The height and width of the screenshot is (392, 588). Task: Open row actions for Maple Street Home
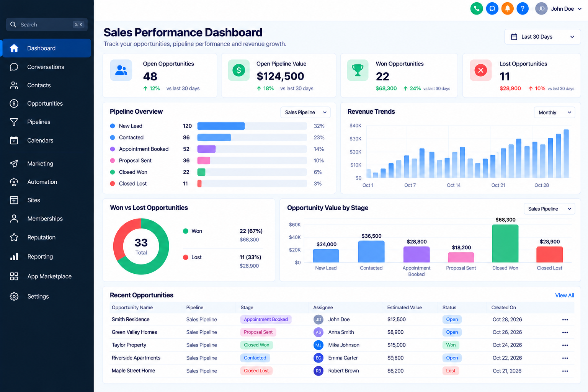click(565, 371)
